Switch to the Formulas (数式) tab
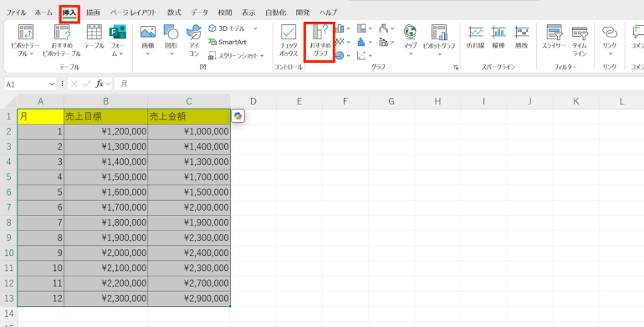The height and width of the screenshot is (327, 644). (x=174, y=13)
